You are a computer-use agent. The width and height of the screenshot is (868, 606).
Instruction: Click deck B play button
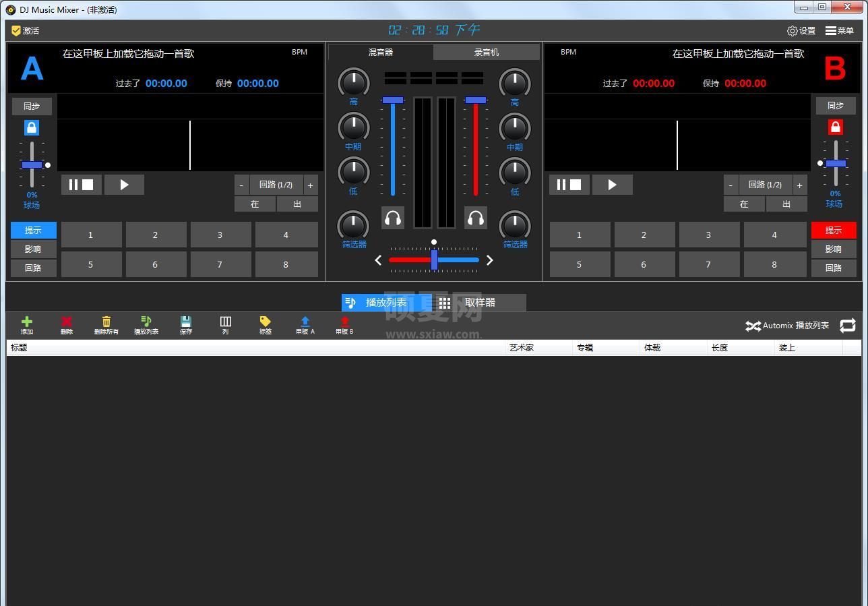click(612, 185)
